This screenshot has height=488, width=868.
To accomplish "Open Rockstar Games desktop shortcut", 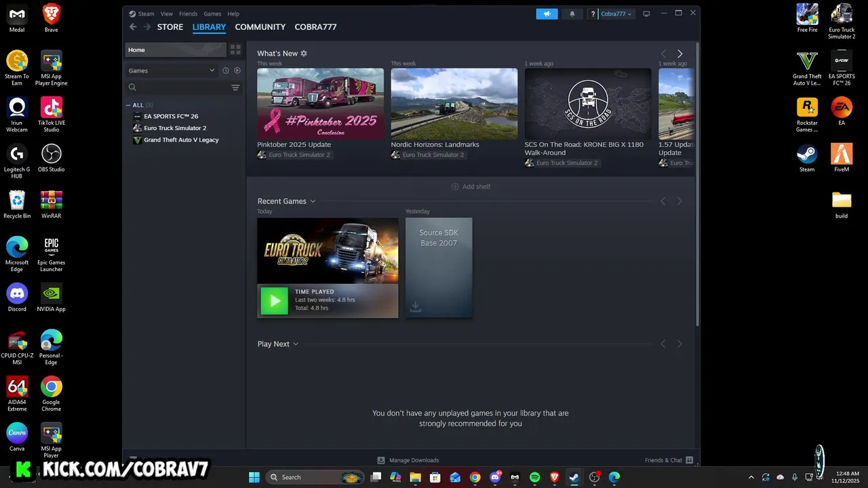I will [807, 115].
